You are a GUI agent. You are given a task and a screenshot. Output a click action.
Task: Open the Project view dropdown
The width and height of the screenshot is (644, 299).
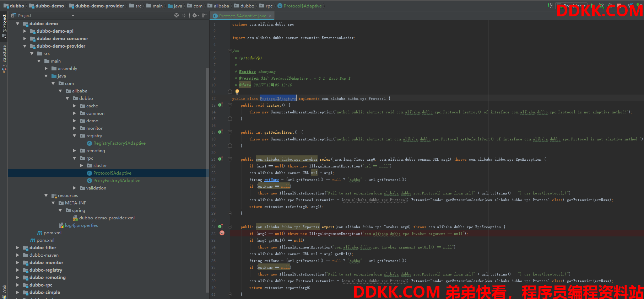(x=73, y=16)
